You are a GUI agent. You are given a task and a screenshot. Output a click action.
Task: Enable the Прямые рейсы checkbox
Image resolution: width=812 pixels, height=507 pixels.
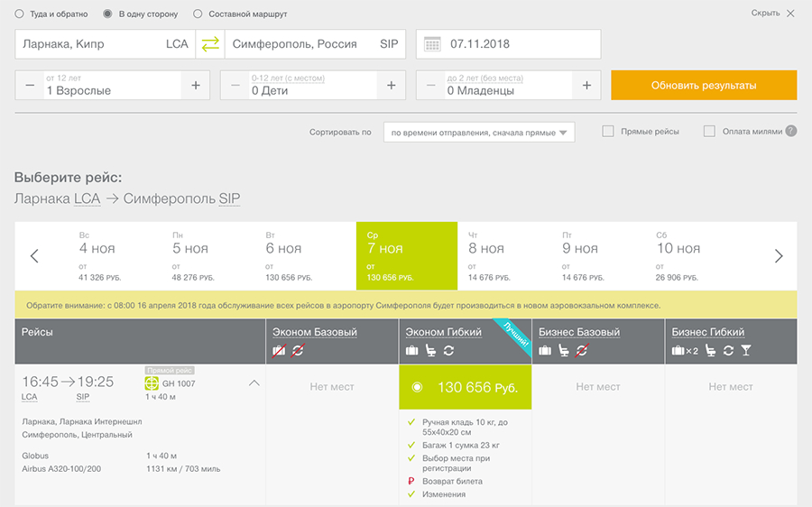pos(608,131)
